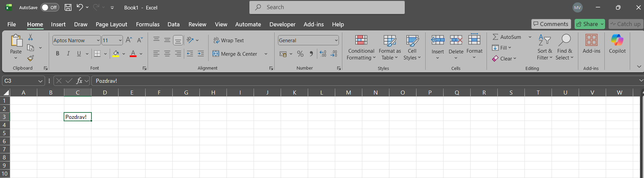644x178 pixels.
Task: Click the Orientation text angle icon
Action: point(190,40)
